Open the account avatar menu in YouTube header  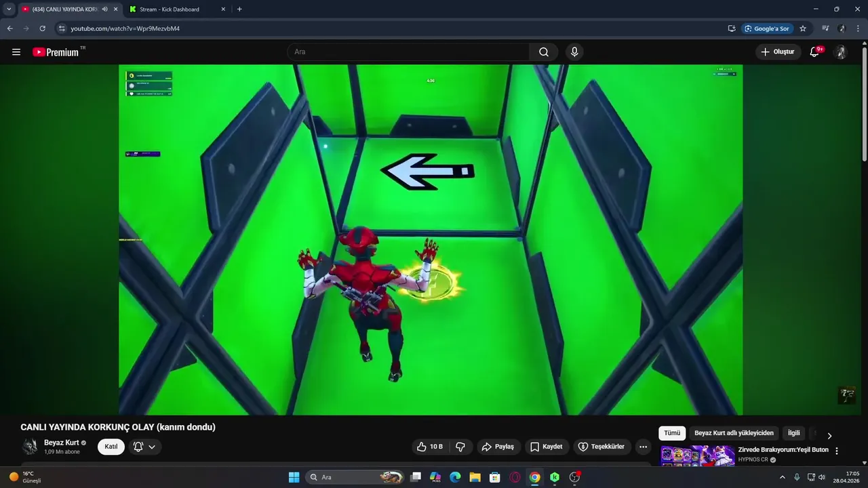pos(841,52)
